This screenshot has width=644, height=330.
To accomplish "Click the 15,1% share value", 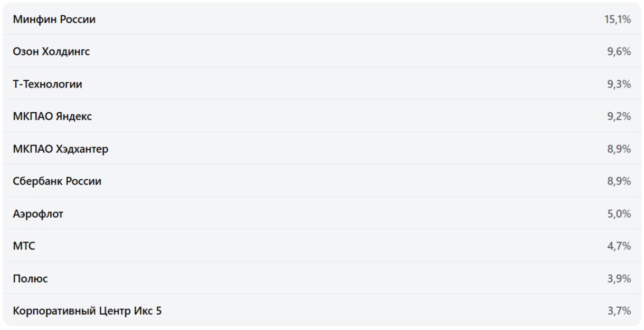I will (x=618, y=20).
